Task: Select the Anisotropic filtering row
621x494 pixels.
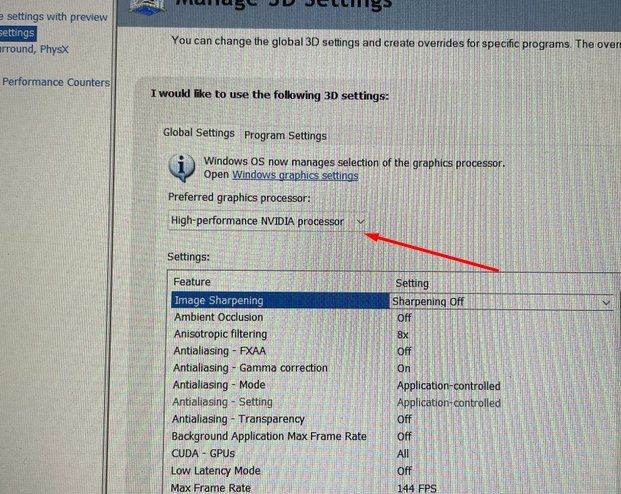Action: pos(392,334)
